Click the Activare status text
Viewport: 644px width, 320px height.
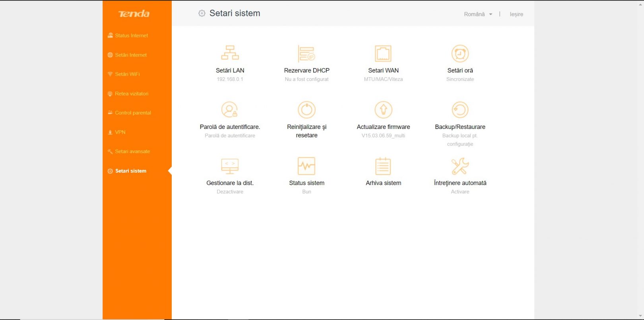tap(460, 192)
